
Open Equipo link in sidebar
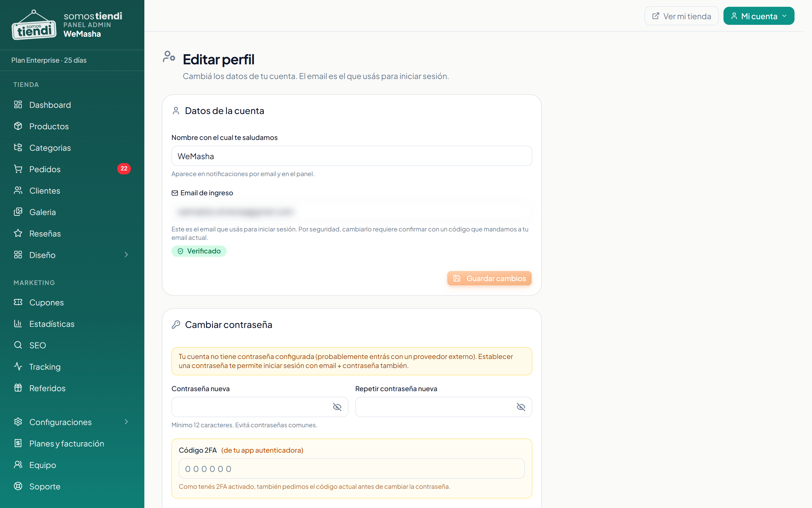point(72,465)
